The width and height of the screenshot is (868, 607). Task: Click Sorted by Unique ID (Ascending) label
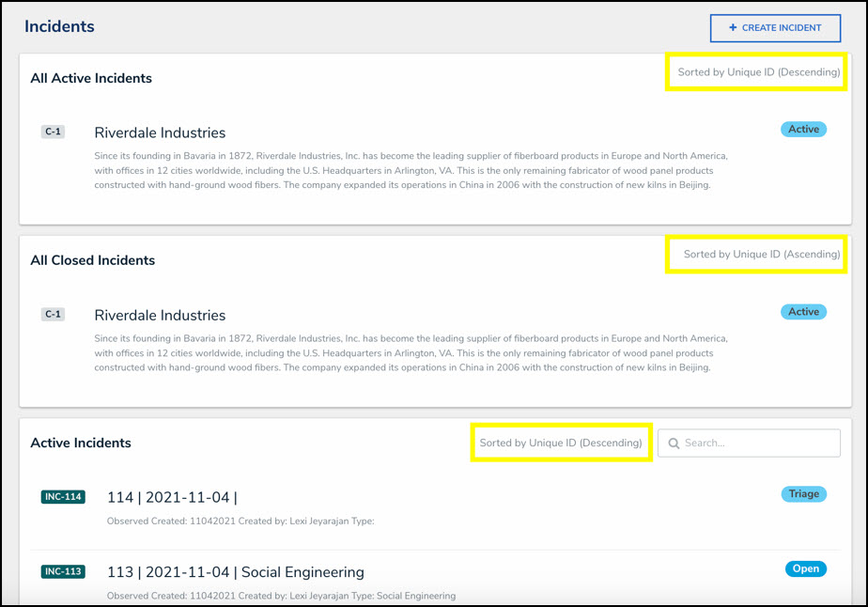pos(762,255)
